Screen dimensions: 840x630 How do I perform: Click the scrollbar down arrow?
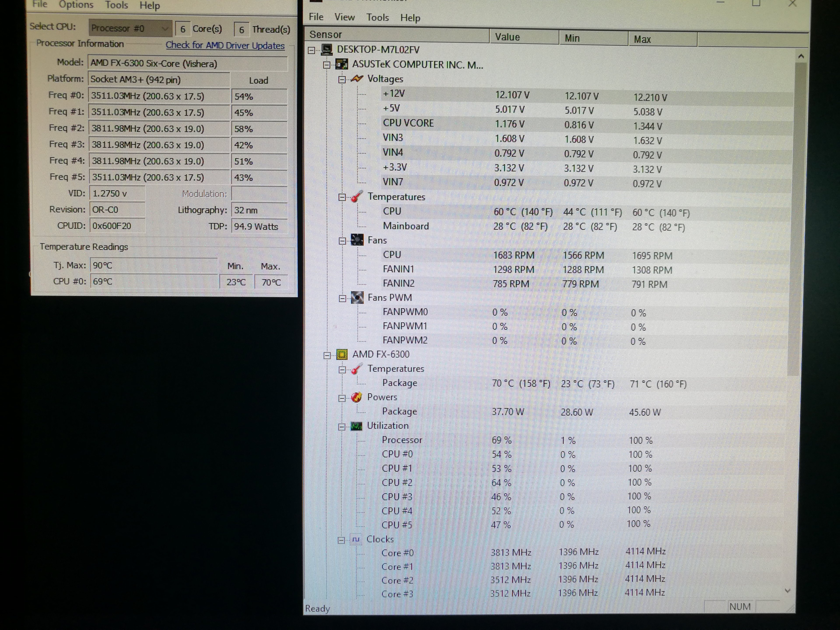click(x=787, y=591)
